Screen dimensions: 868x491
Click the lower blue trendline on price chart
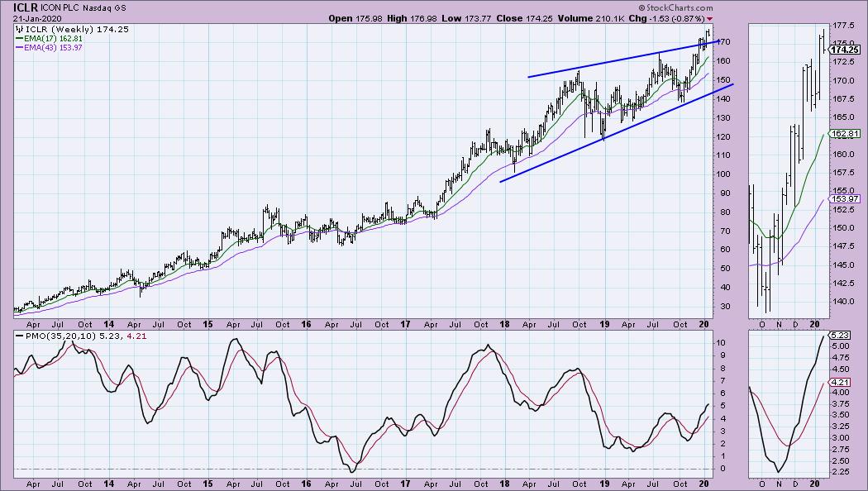[x=617, y=133]
